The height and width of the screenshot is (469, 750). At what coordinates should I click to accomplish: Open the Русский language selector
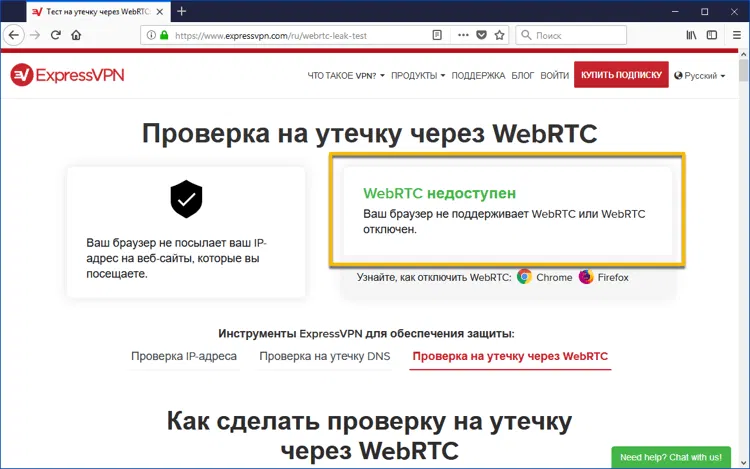click(x=699, y=76)
